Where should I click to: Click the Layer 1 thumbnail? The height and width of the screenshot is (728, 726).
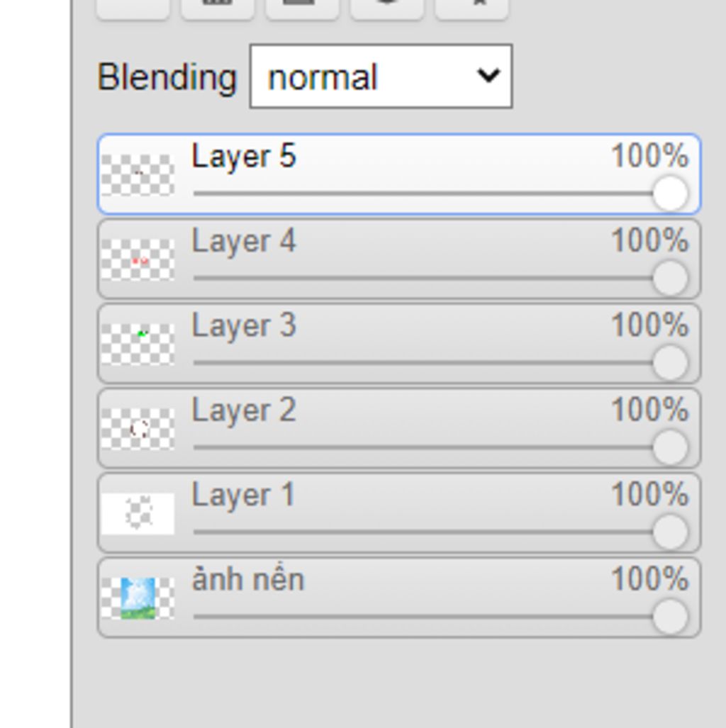(x=138, y=513)
